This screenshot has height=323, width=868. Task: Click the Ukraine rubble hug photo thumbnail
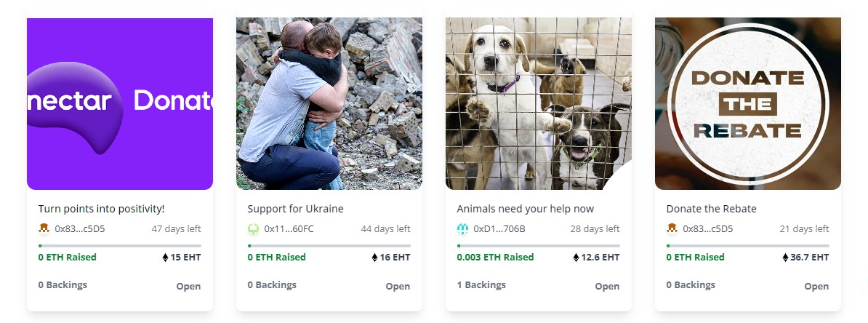pos(329,103)
